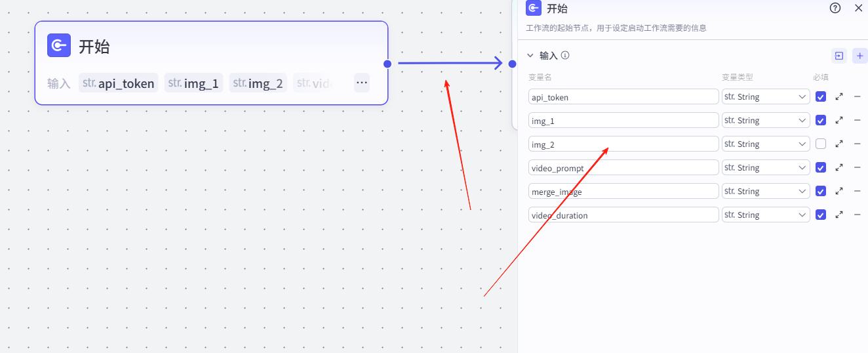
Task: Click the info icon next to 输入
Action: 565,56
